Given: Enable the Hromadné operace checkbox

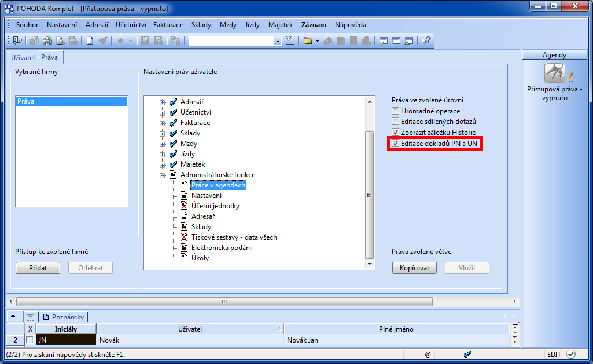Looking at the screenshot, I should click(395, 111).
